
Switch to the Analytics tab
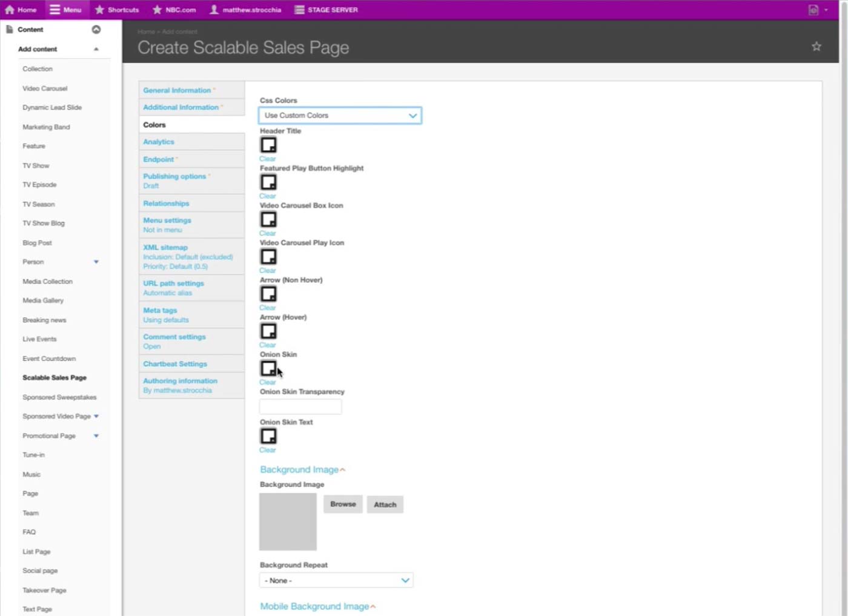coord(159,142)
